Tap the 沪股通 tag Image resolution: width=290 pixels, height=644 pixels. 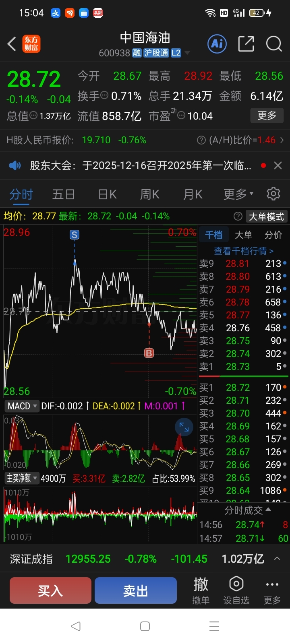click(156, 53)
